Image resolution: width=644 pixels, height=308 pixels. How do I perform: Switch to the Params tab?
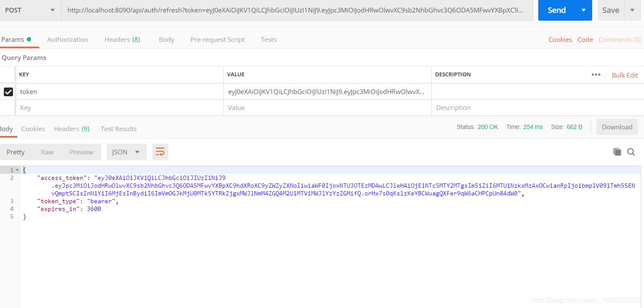[x=16, y=39]
